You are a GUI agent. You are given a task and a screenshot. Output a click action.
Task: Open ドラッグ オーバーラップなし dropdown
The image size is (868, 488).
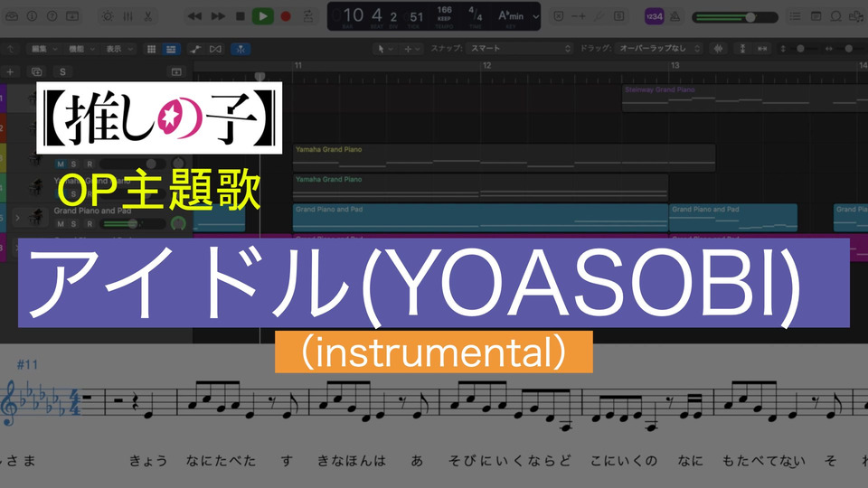[x=657, y=49]
